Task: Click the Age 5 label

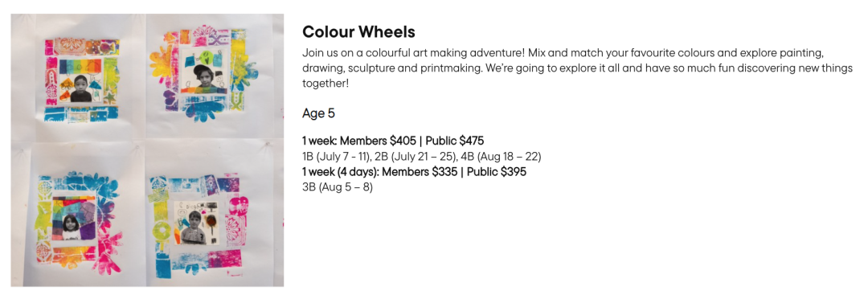Action: (318, 114)
